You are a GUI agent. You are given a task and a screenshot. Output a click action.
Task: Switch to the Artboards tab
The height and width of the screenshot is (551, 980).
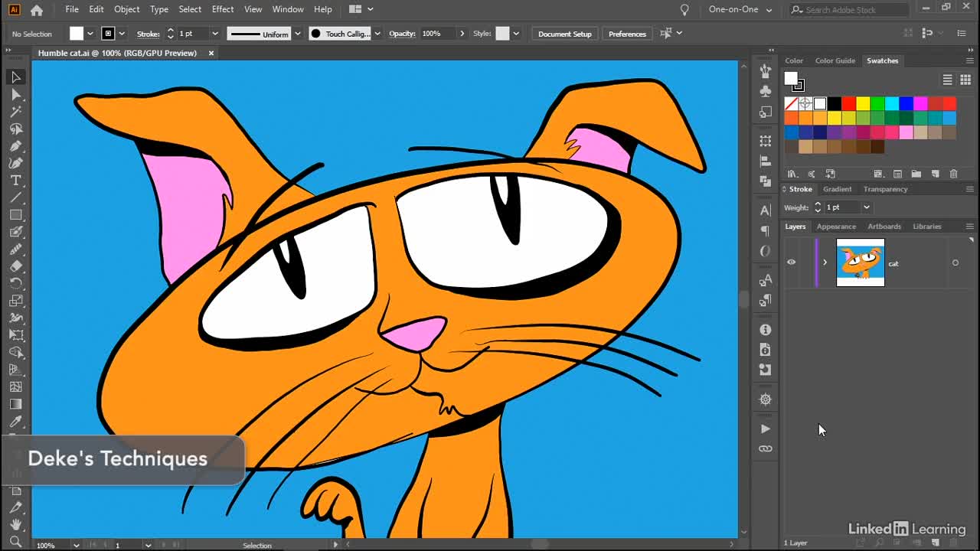[884, 227]
